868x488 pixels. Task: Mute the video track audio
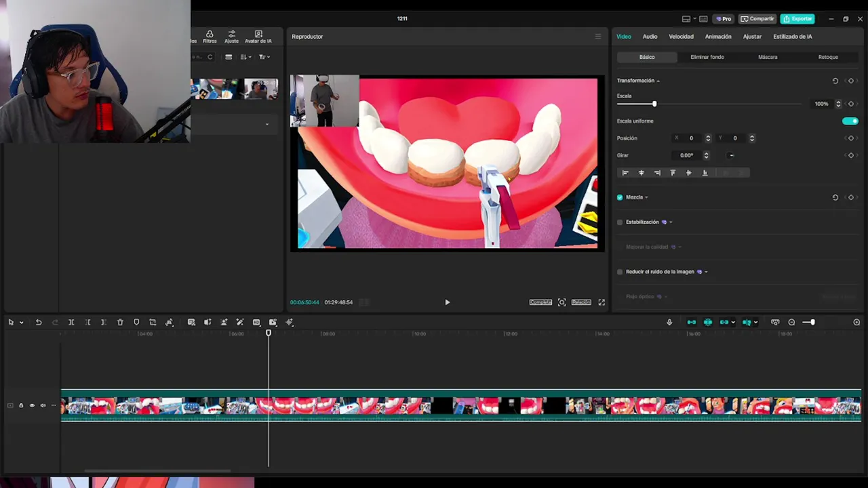pyautogui.click(x=43, y=405)
